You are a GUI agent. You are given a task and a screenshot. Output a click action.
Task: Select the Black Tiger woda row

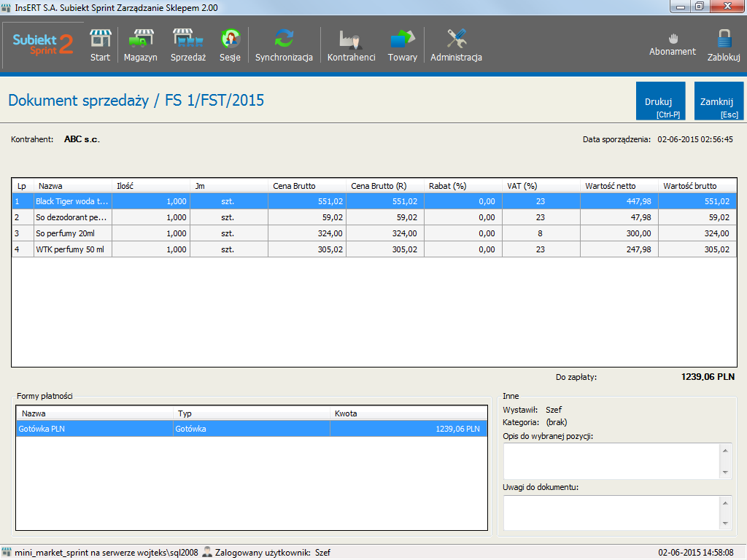(x=374, y=201)
